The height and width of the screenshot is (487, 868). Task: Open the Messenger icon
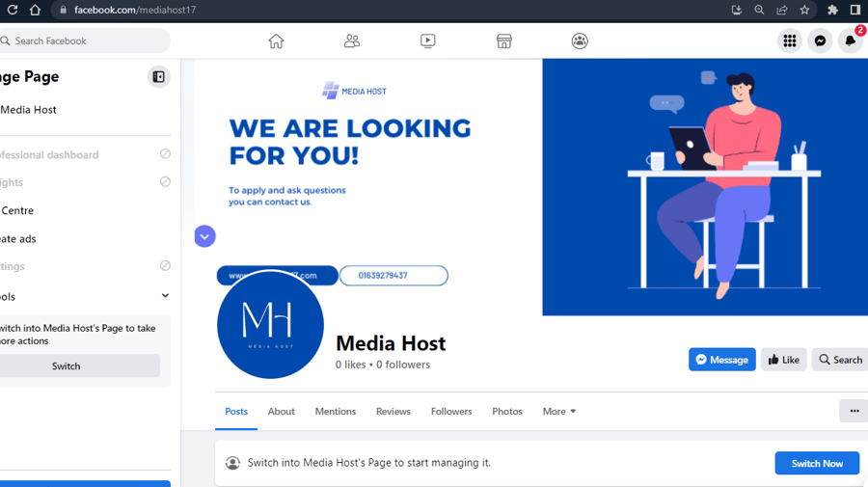point(820,41)
